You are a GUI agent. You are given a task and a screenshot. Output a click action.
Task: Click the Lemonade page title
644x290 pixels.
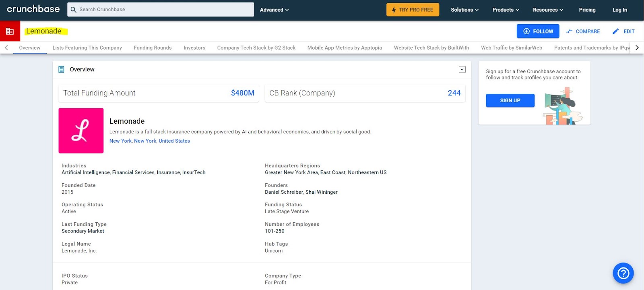coord(44,31)
